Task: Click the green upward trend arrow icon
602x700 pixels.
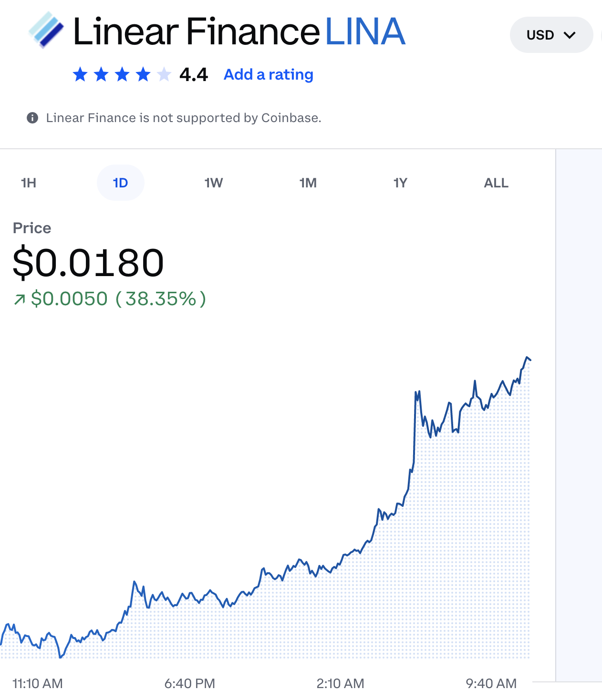Action: tap(20, 299)
